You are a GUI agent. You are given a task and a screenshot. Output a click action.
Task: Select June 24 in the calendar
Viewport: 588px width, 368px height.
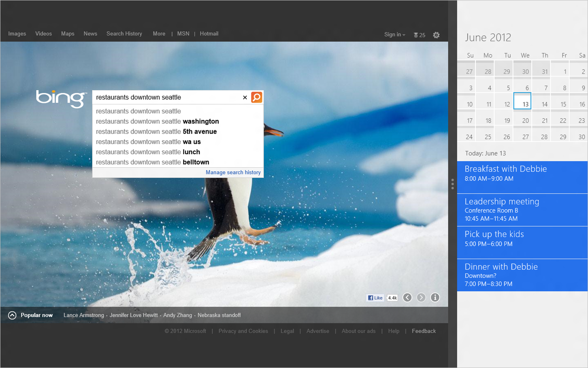[466, 134]
